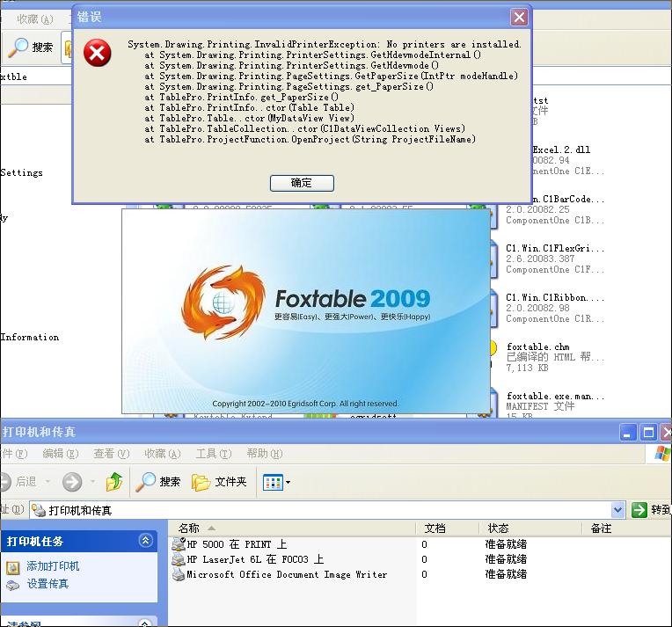Click the add printer icon beside 添加打印机
The width and height of the screenshot is (672, 627).
(13, 567)
